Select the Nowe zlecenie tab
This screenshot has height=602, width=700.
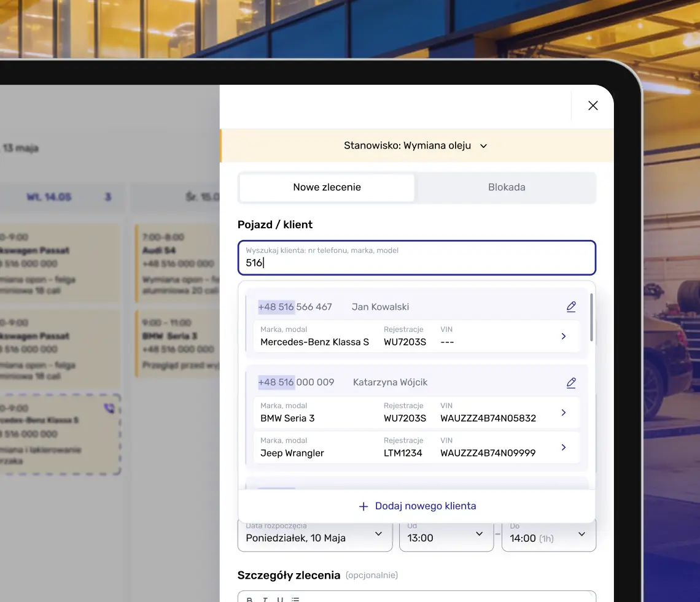tap(326, 187)
